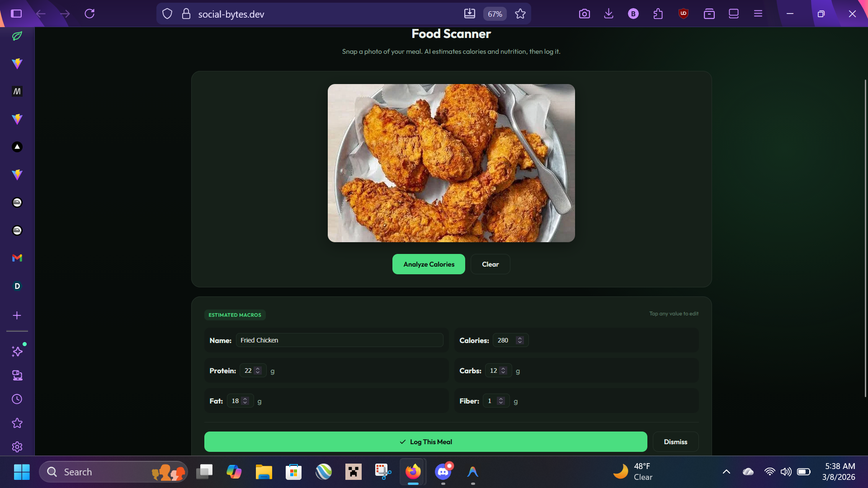Screen dimensions: 868x488
Task: Open the uBlock Origin extension icon
Action: click(683, 14)
